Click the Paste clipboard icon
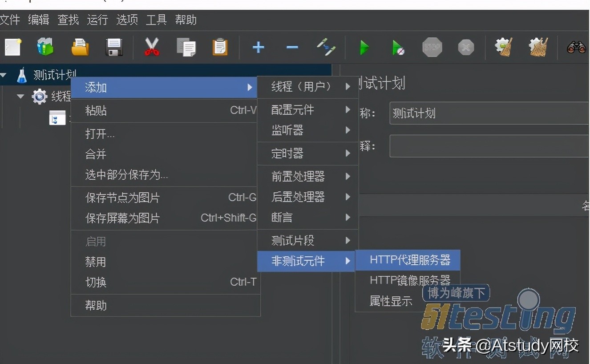This screenshot has width=590, height=364. point(220,47)
